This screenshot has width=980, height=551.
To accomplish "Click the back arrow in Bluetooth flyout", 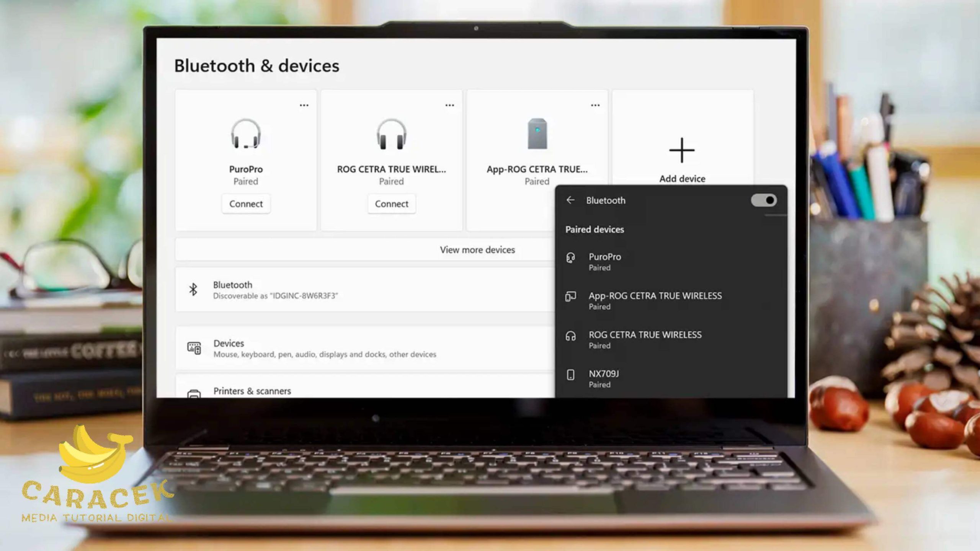I will 570,200.
